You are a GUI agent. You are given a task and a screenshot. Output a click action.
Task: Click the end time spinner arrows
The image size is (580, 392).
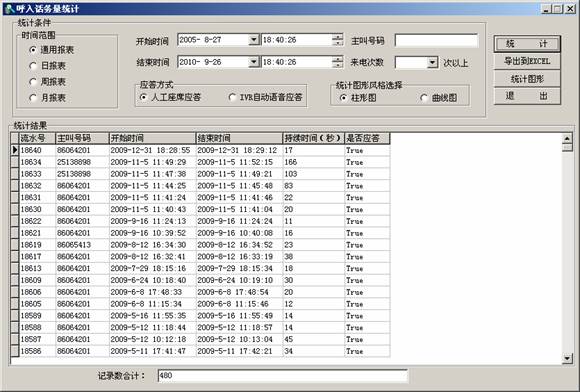coord(337,62)
